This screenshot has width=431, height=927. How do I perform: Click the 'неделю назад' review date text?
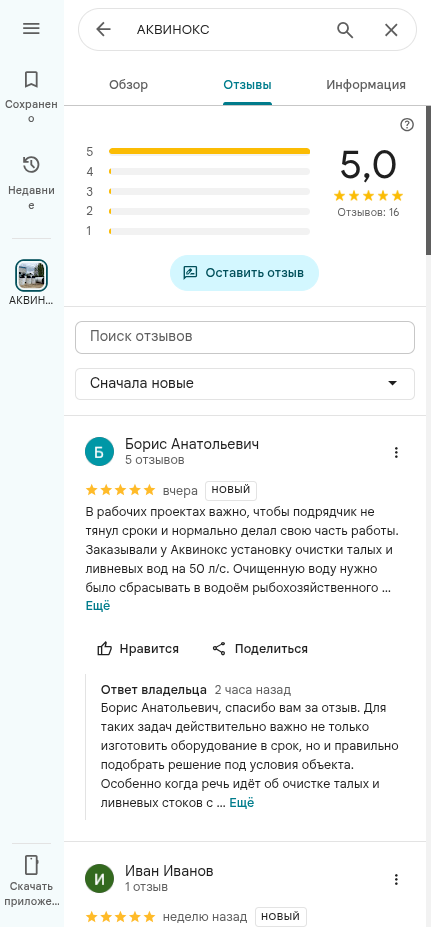tap(205, 917)
